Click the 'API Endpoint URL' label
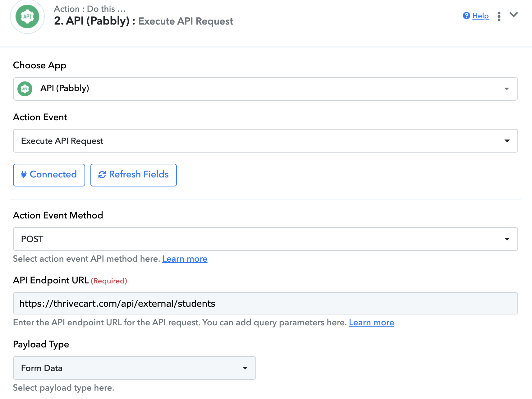 pos(51,280)
